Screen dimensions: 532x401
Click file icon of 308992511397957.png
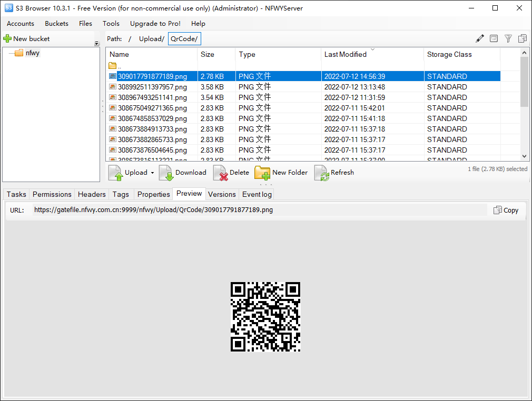113,87
